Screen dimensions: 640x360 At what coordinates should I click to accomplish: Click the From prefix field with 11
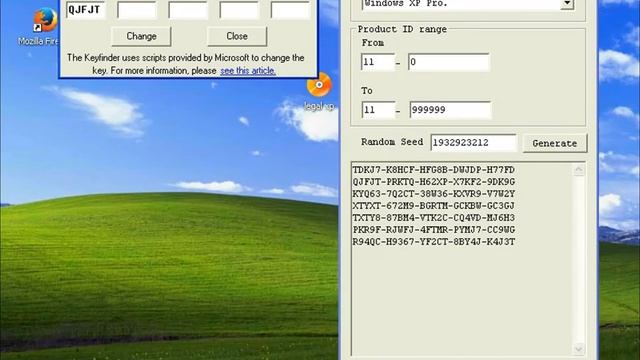pyautogui.click(x=378, y=62)
